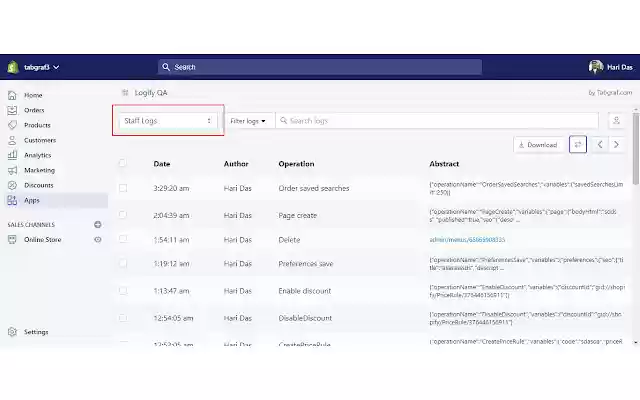Screen dimensions: 640x400
Task: Click the Marketing megaphone icon
Action: 12,170
